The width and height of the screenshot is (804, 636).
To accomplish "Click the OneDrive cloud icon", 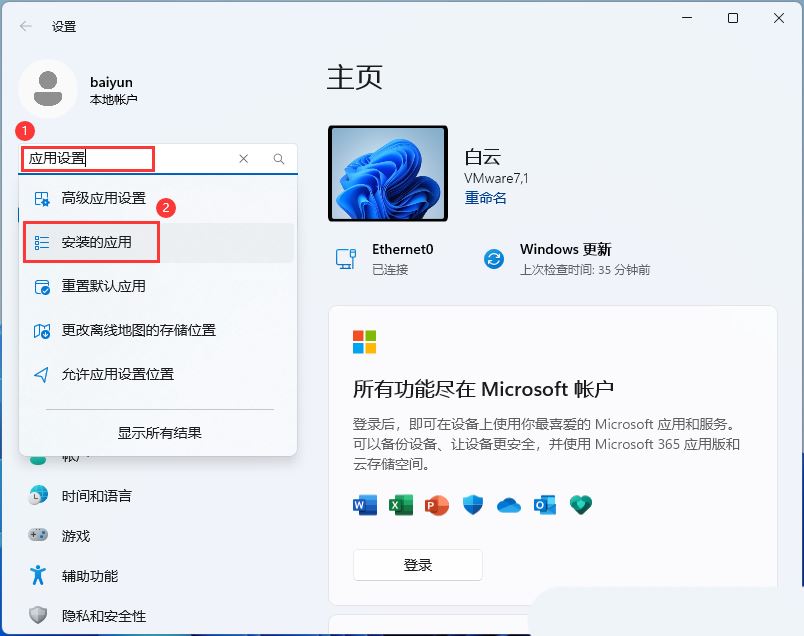I will click(x=508, y=506).
